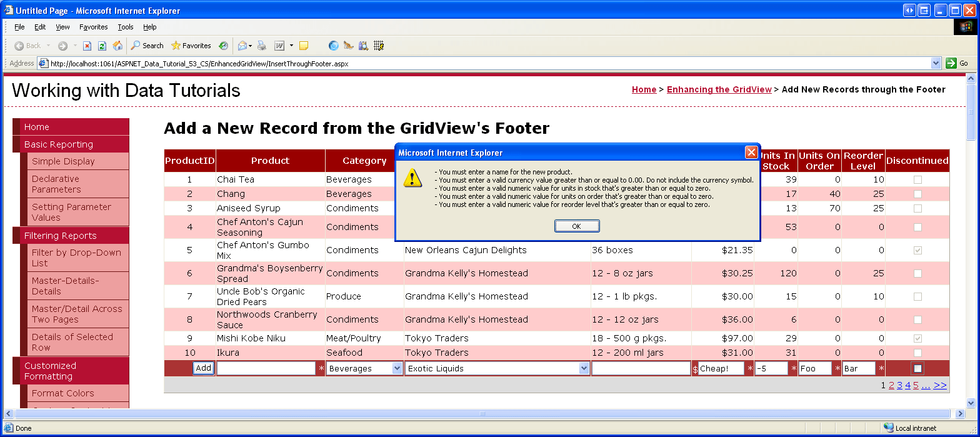Click the binoculars-and-pages icon left of the dotted grid icon
The width and height of the screenshot is (980, 437).
364,46
